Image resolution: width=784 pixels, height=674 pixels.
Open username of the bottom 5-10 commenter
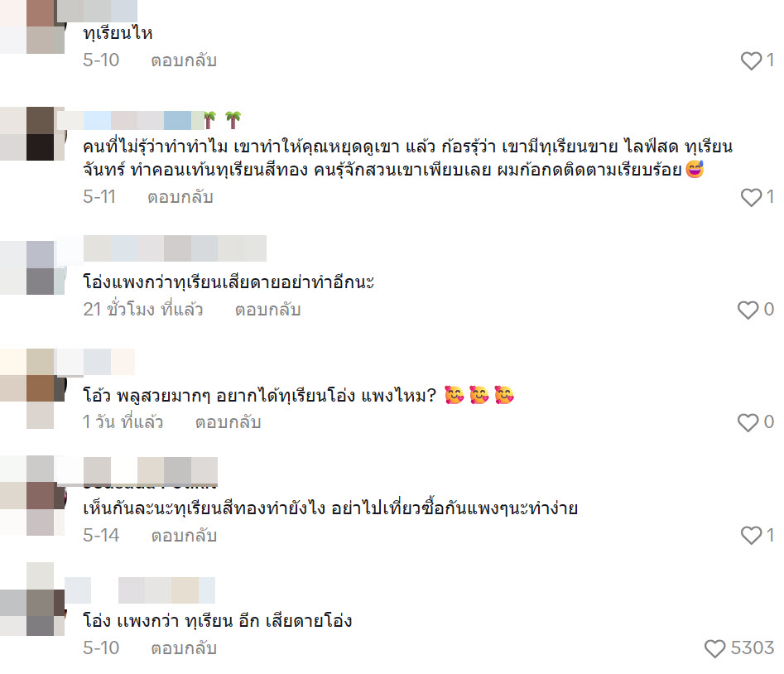140,590
